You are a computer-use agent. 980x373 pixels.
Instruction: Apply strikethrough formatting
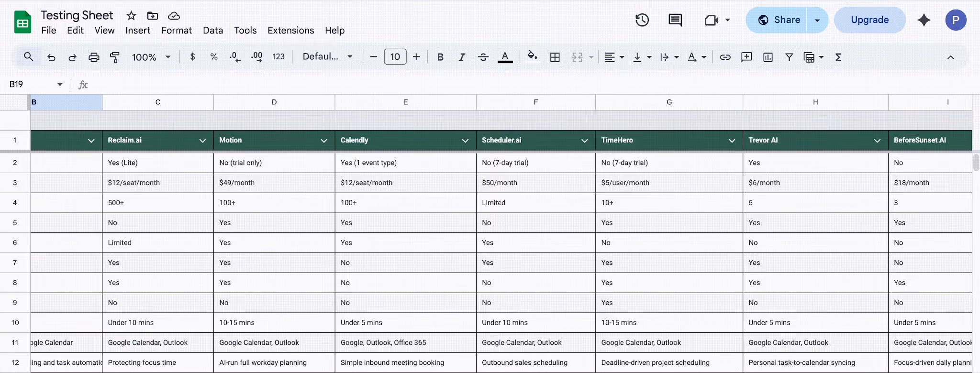pos(483,57)
